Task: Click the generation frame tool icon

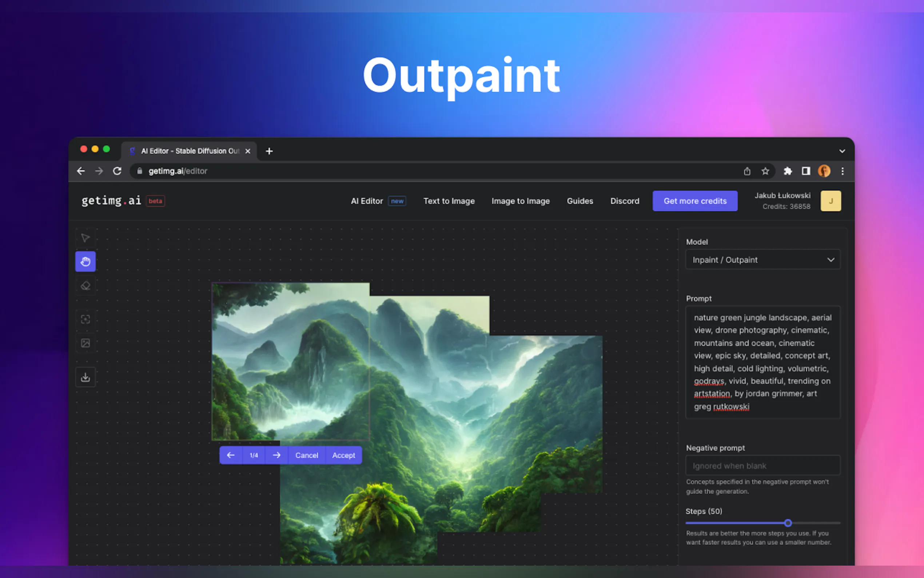Action: (x=85, y=319)
